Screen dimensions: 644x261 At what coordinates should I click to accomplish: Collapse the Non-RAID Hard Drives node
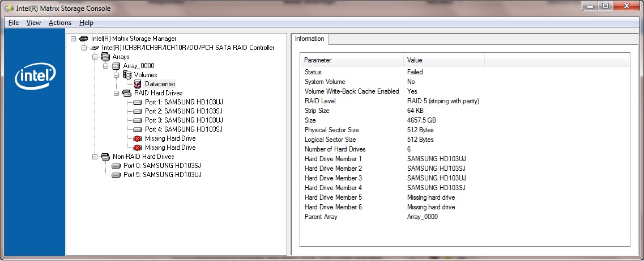coord(95,157)
